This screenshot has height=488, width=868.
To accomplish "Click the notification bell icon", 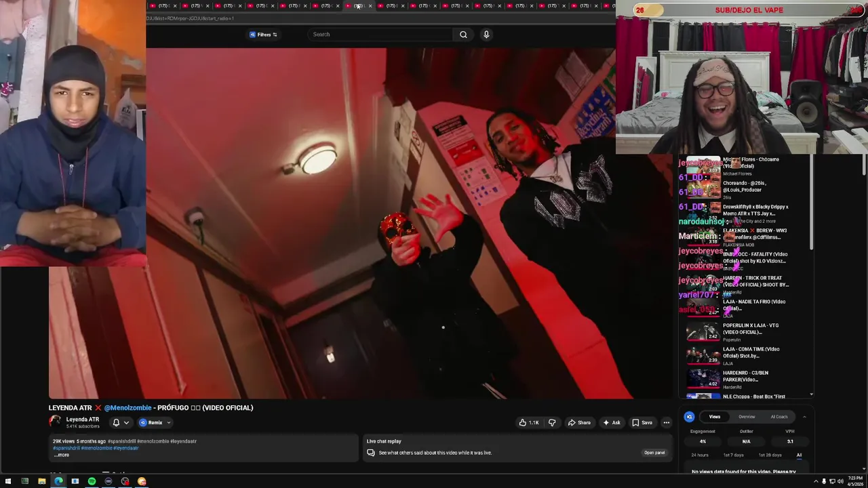I will pos(116,422).
